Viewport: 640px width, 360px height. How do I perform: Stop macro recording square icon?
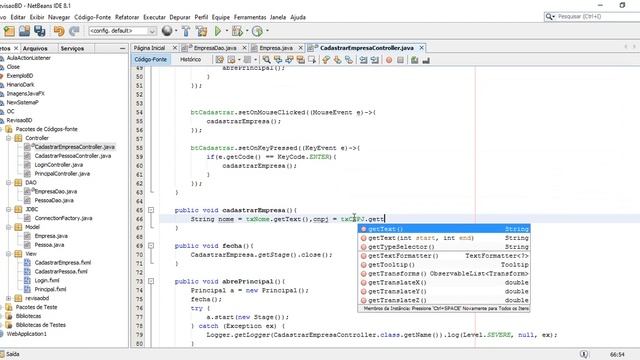(400, 60)
